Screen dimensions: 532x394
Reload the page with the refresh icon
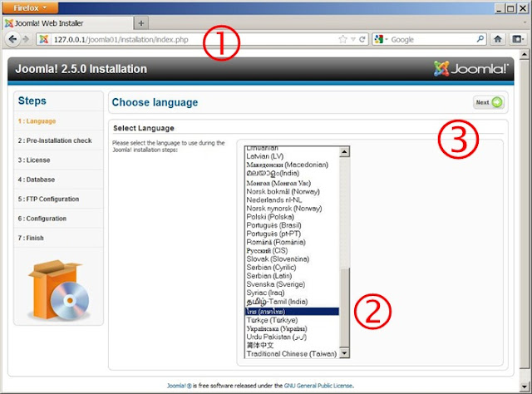(x=362, y=39)
